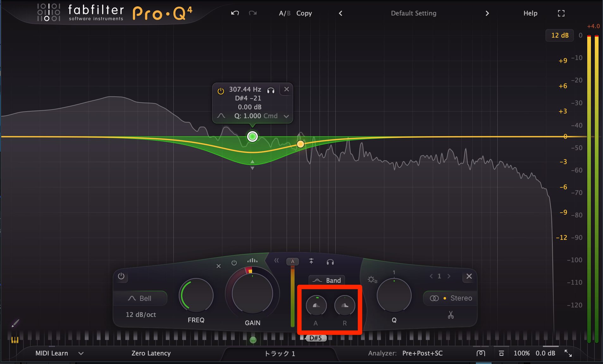Click the redo arrow icon
603x364 pixels.
[x=252, y=13]
